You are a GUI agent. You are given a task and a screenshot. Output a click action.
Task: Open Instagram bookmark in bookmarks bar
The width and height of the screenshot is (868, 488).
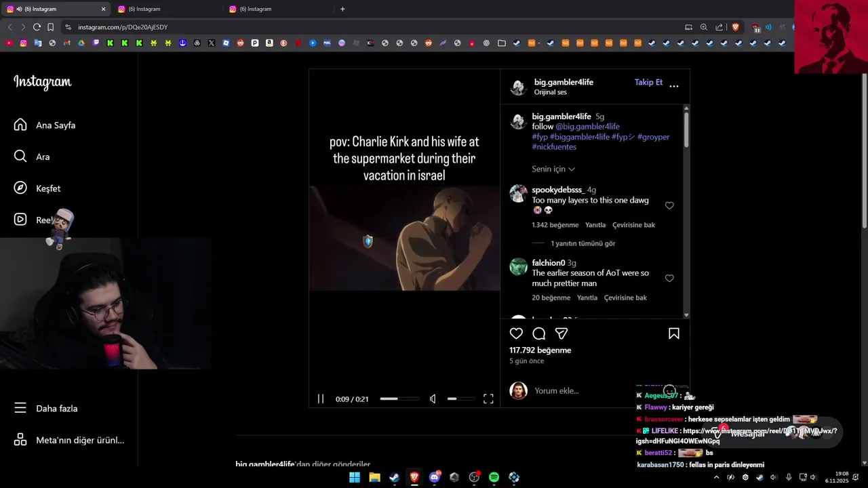pyautogui.click(x=23, y=43)
